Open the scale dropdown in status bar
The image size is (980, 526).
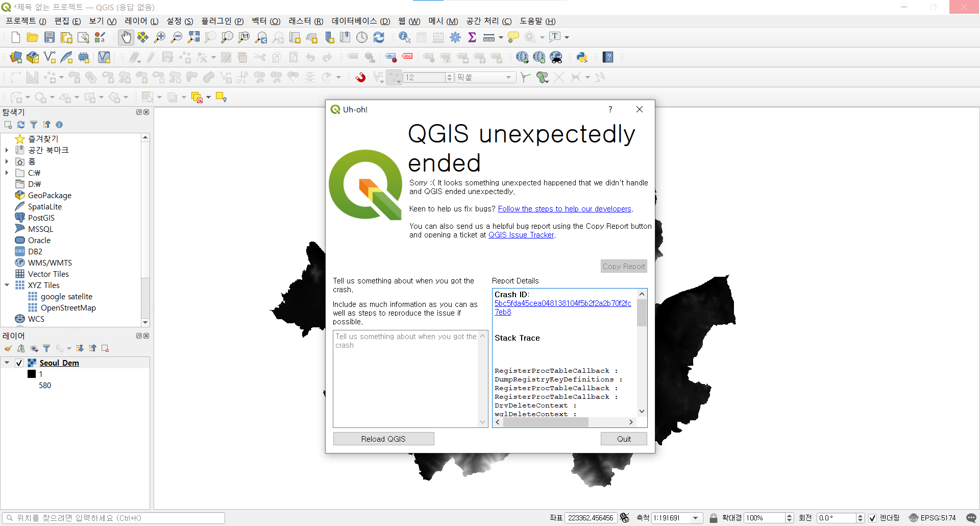point(695,518)
